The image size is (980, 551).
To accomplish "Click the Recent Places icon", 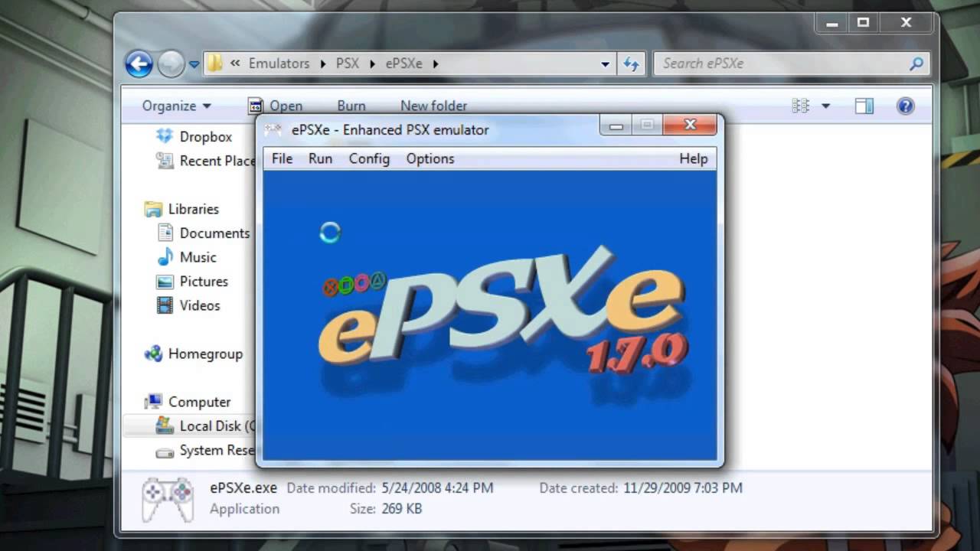I will [165, 161].
